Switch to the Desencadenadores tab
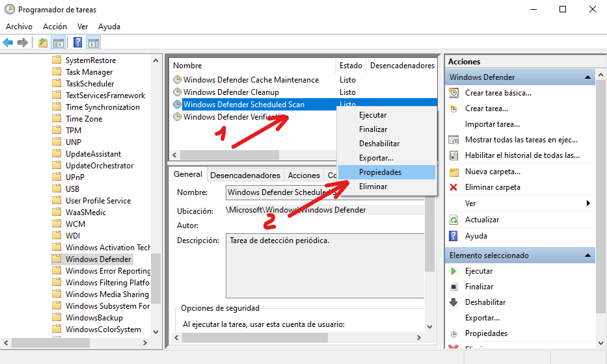The image size is (607, 364). [245, 175]
